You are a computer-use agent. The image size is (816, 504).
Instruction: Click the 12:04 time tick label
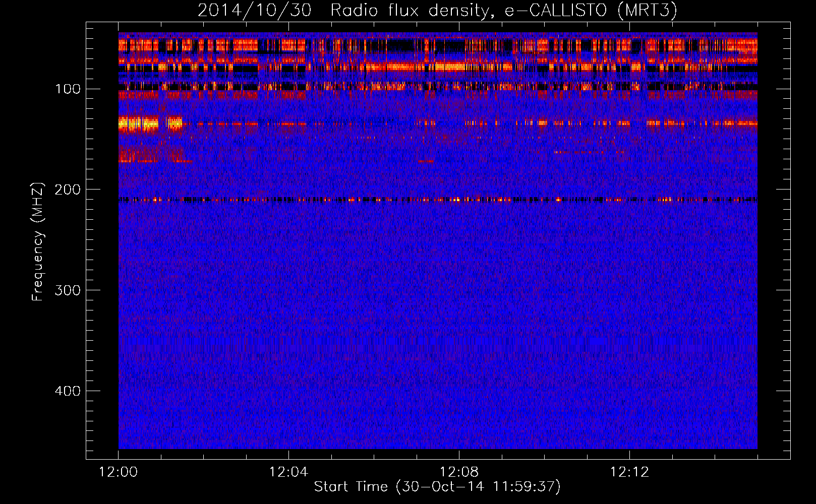[288, 472]
